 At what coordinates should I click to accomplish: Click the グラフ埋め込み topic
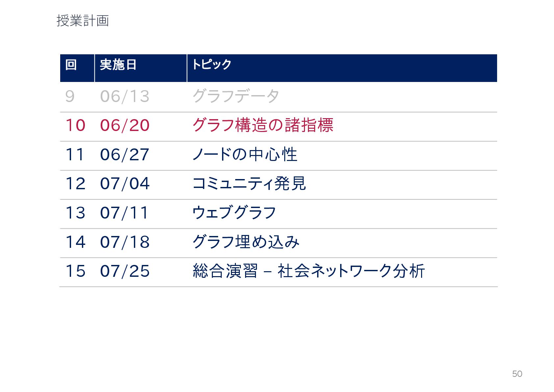[246, 242]
